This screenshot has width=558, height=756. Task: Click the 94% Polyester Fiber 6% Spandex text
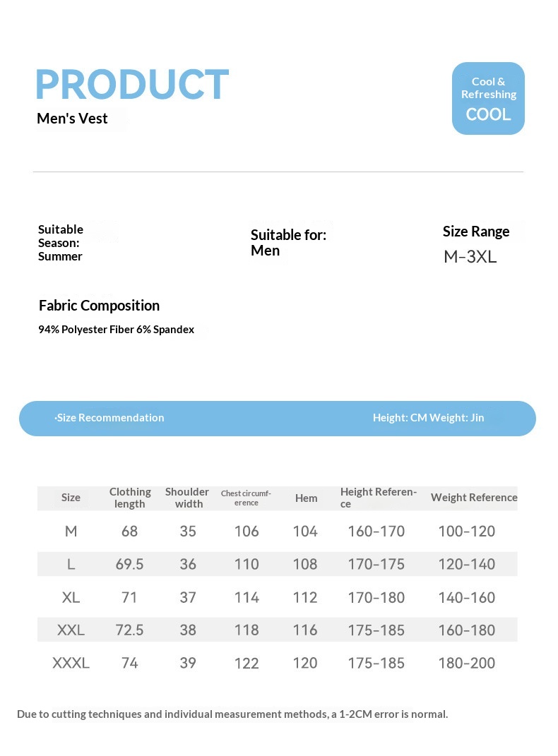tap(116, 330)
